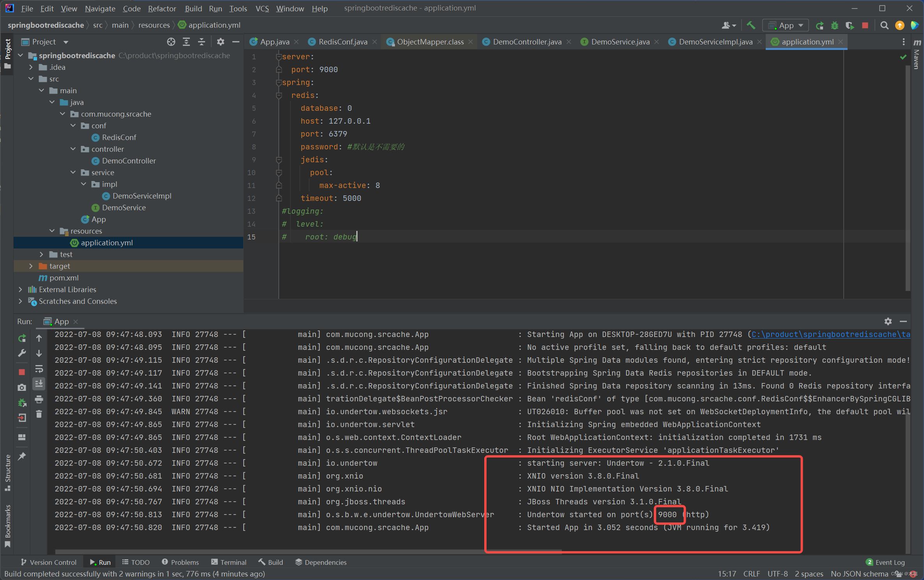The width and height of the screenshot is (924, 580).
Task: Open Search Everywhere magnifier
Action: pyautogui.click(x=885, y=25)
